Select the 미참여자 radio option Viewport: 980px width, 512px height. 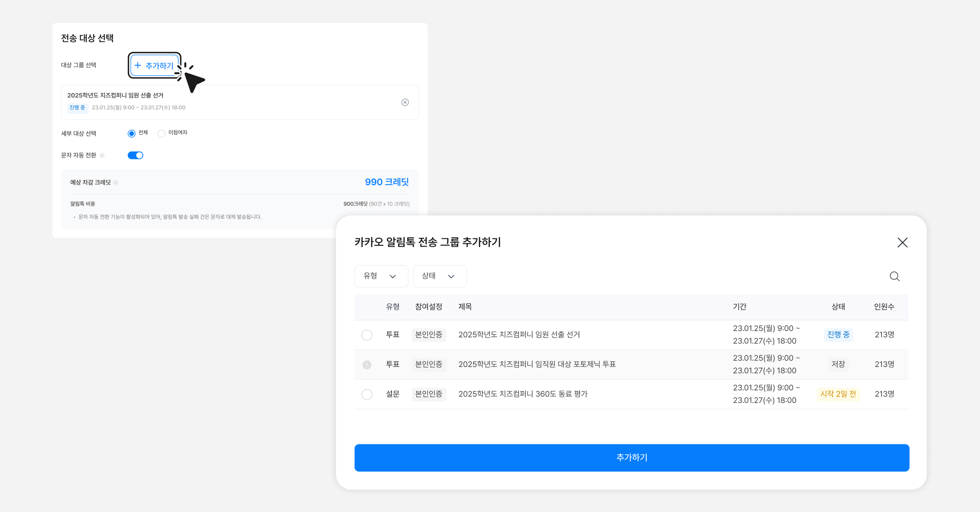coord(161,133)
